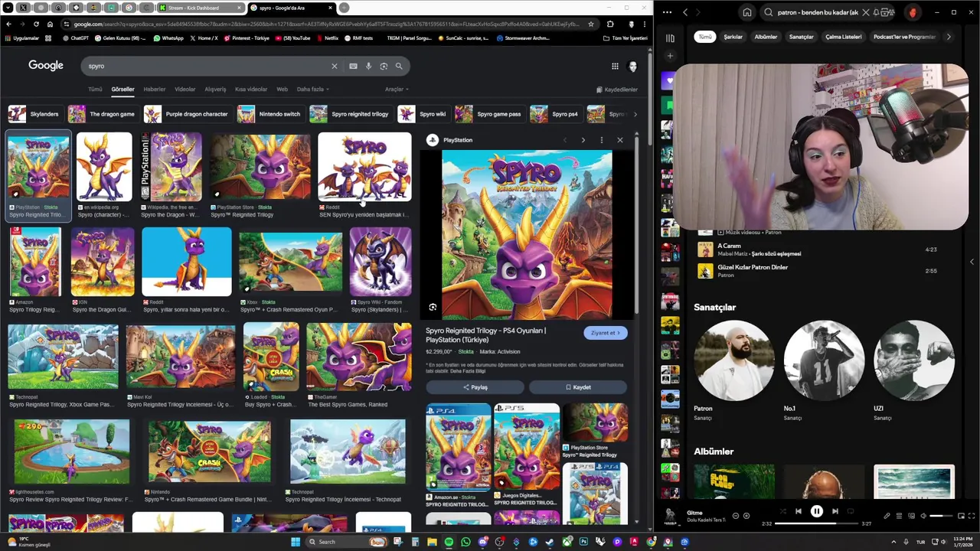Clear the Google search box with the X
Image resolution: width=980 pixels, height=551 pixels.
(334, 66)
